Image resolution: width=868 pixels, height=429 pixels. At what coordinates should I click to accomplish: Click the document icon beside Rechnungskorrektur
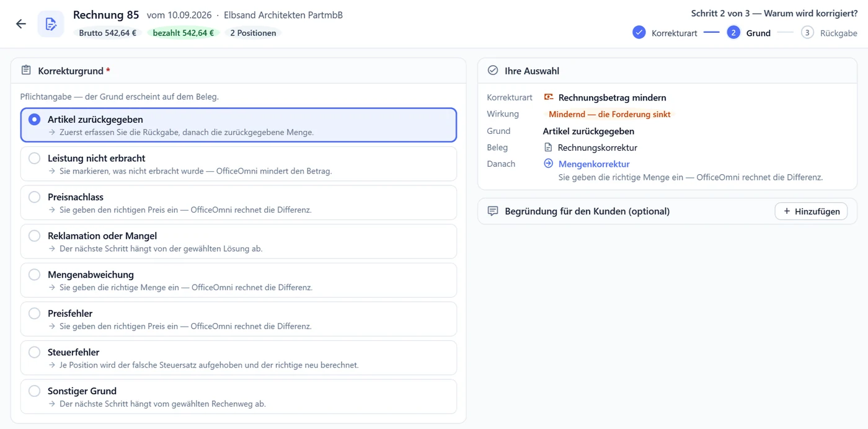coord(548,148)
